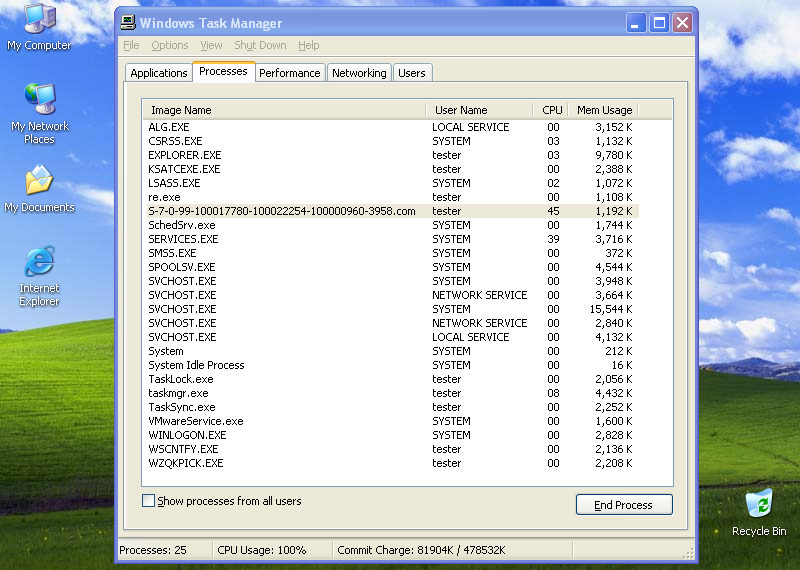Select the re.exe process
800x570 pixels.
coord(392,197)
